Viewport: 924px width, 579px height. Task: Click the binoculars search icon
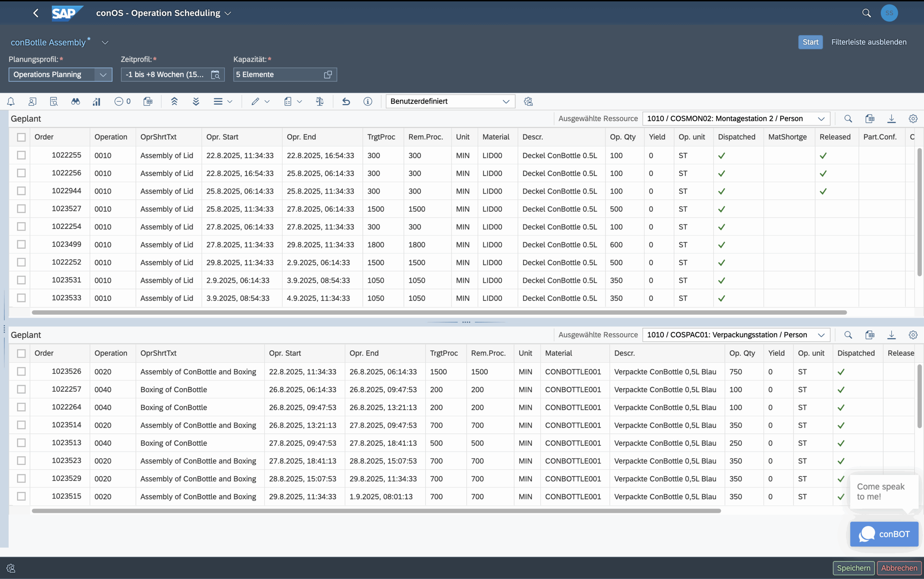coord(75,101)
